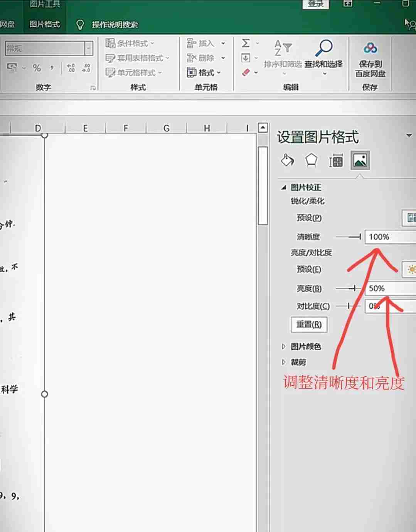This screenshot has height=532, width=416.
Task: Select the Effects pentagon tab
Action: pyautogui.click(x=311, y=160)
